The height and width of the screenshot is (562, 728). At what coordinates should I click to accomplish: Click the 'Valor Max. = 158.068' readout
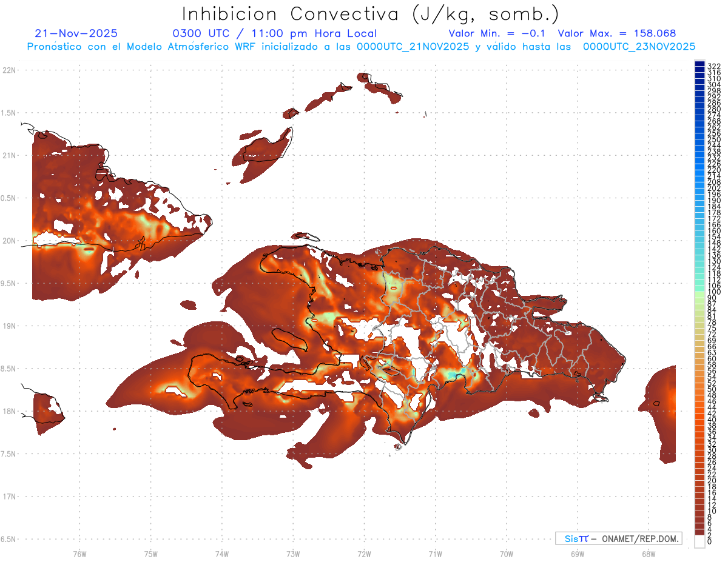coord(616,33)
